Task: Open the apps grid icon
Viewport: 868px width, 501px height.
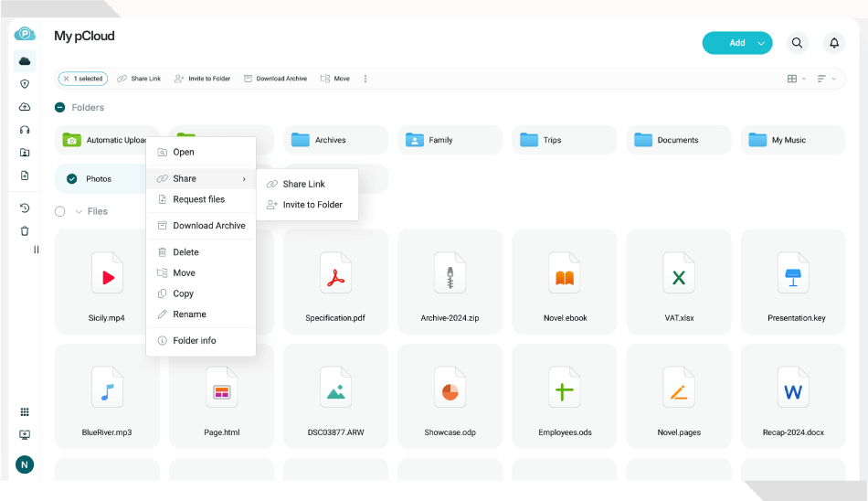Action: click(25, 411)
